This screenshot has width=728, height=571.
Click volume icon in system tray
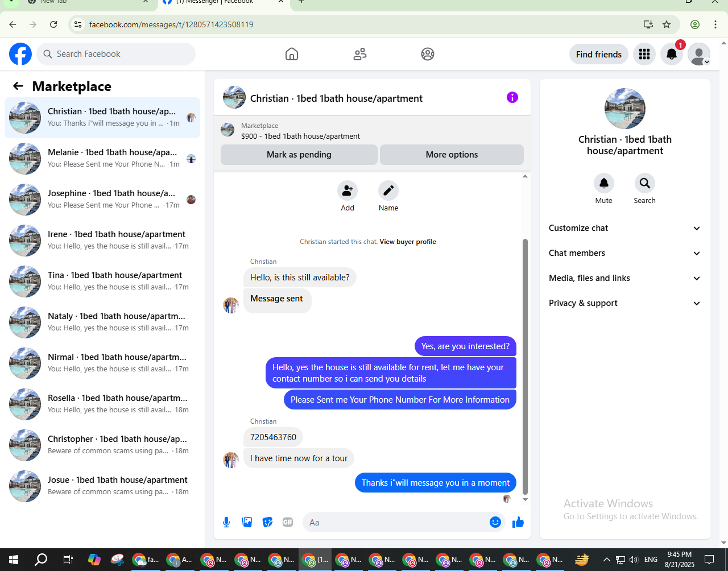pyautogui.click(x=634, y=560)
